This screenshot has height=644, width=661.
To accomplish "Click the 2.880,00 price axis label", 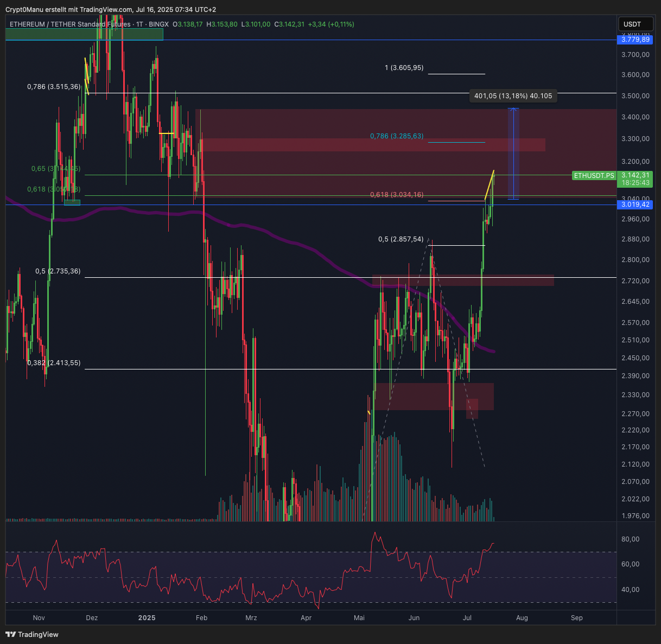I will tap(635, 239).
